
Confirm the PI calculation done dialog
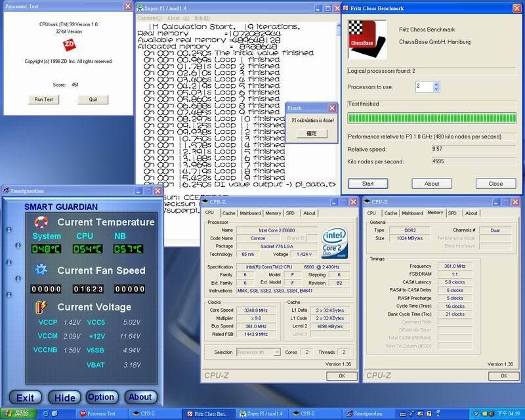click(x=312, y=134)
